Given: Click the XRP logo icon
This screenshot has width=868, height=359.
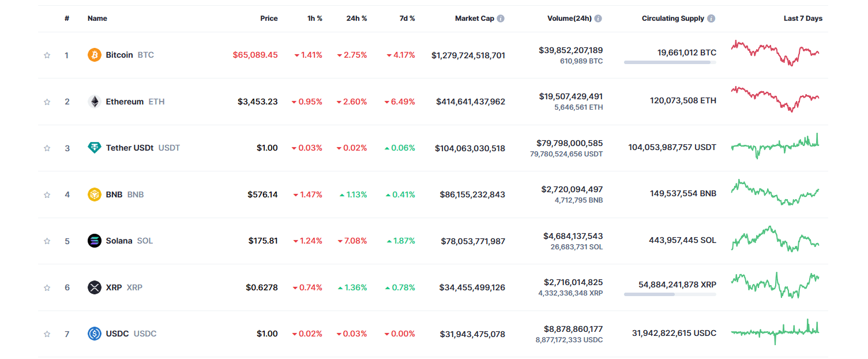Looking at the screenshot, I should (x=94, y=287).
